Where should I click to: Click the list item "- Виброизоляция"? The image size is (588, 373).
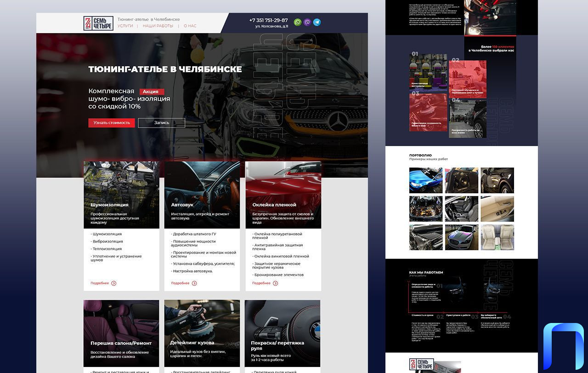point(107,241)
